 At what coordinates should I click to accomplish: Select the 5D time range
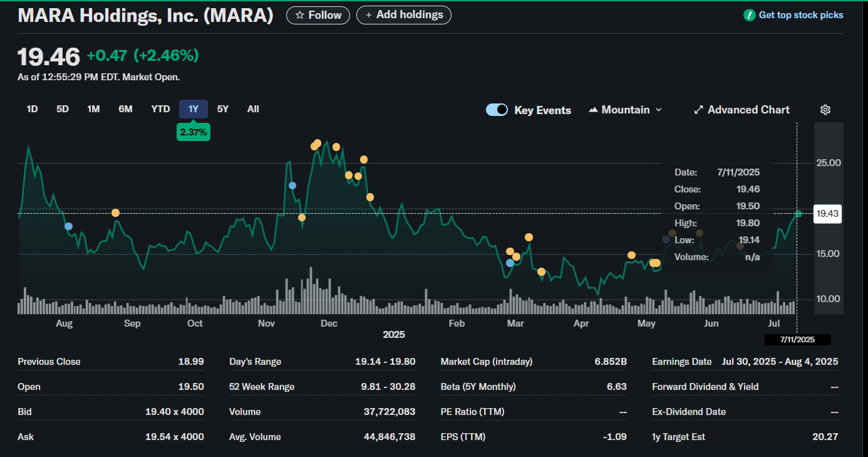[x=63, y=109]
